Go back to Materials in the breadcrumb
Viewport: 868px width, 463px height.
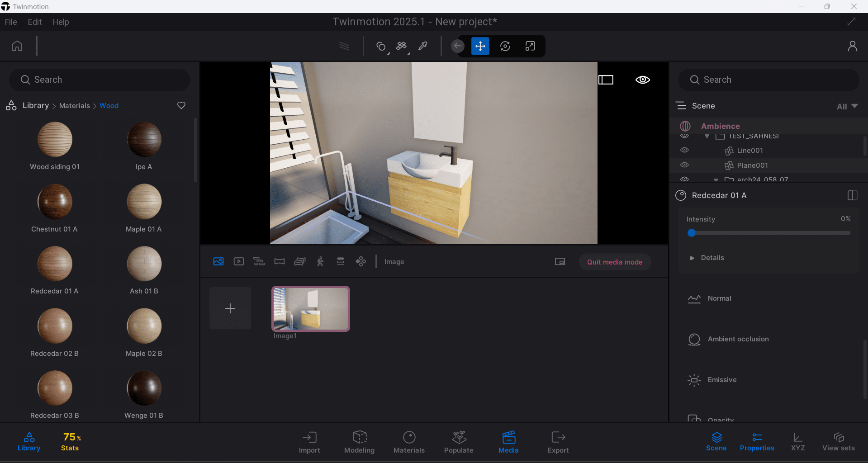(x=75, y=105)
